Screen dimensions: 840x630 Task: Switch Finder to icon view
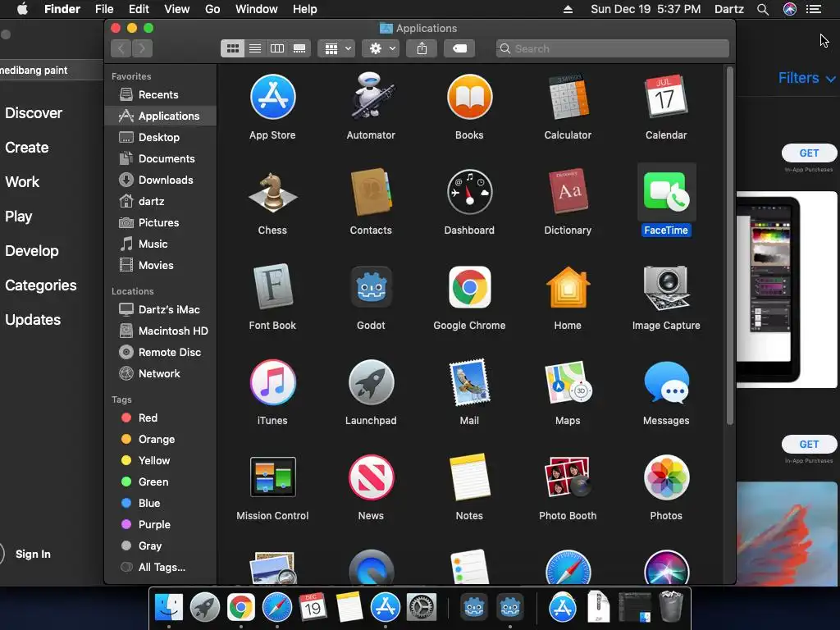tap(232, 48)
